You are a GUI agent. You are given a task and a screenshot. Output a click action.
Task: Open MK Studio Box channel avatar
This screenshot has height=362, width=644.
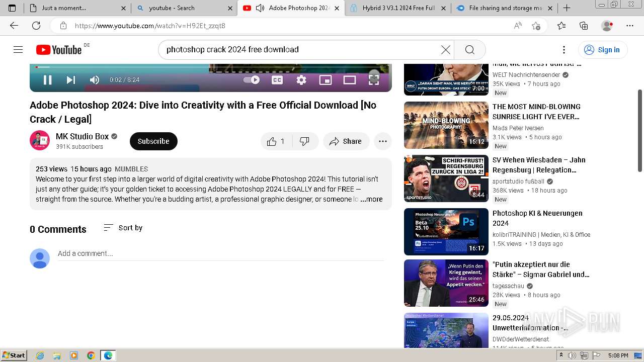40,140
